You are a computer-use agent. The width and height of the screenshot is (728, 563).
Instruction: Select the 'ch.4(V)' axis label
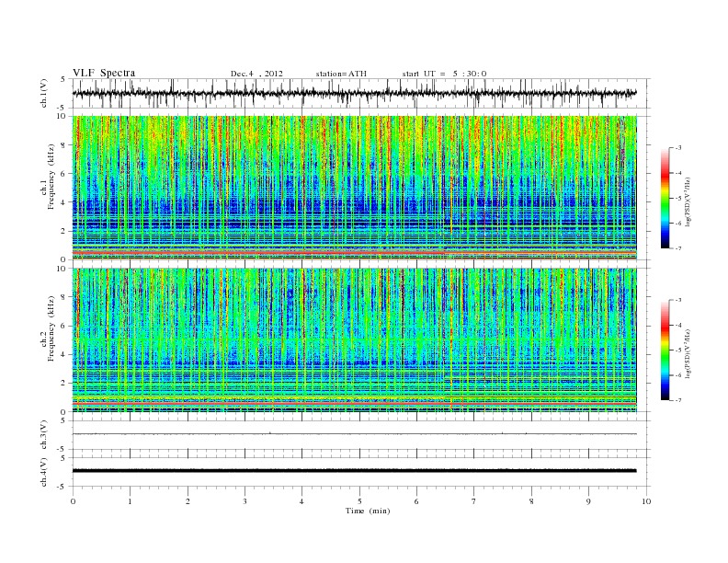tap(44, 472)
